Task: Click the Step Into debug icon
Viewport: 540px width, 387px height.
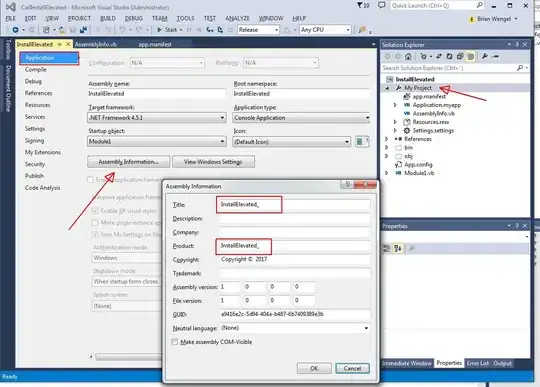Action: click(210, 30)
